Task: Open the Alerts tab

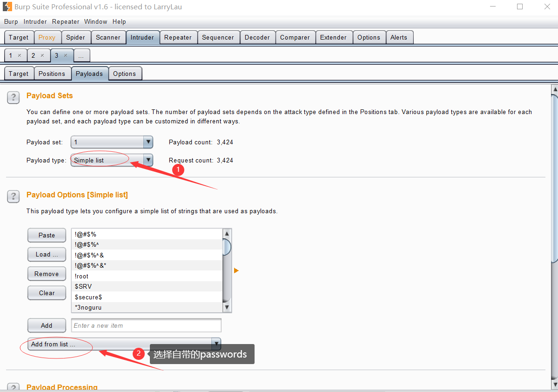Action: click(399, 37)
